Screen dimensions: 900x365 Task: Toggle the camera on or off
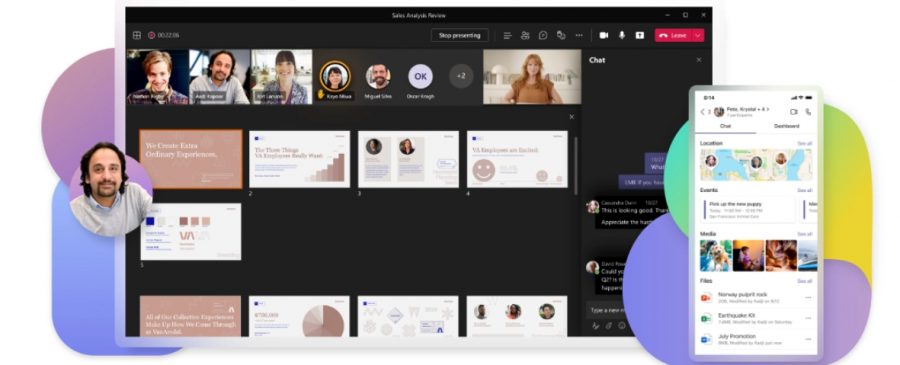click(604, 35)
